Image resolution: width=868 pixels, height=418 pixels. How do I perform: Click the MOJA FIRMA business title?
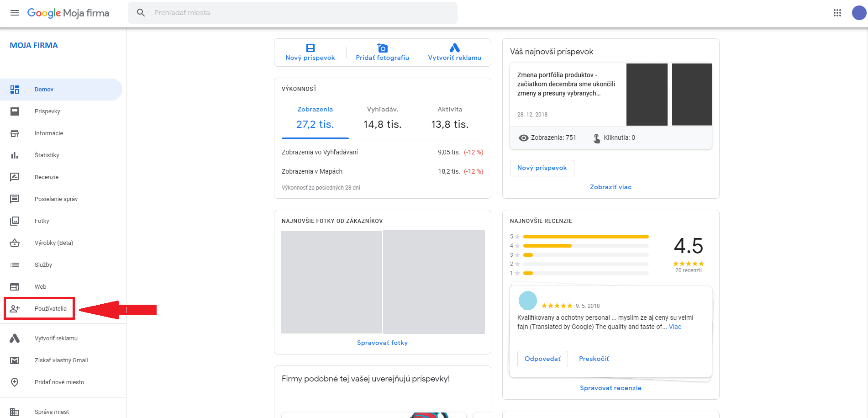point(34,46)
